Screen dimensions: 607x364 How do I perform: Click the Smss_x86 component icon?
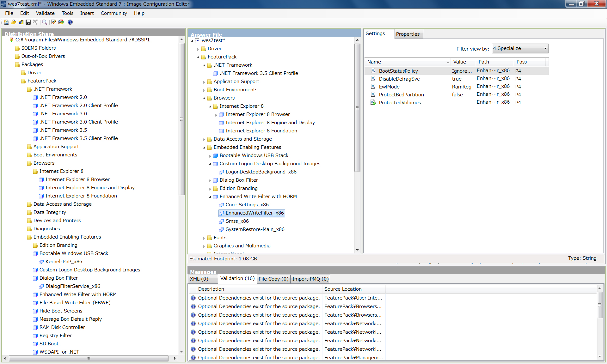(x=221, y=221)
